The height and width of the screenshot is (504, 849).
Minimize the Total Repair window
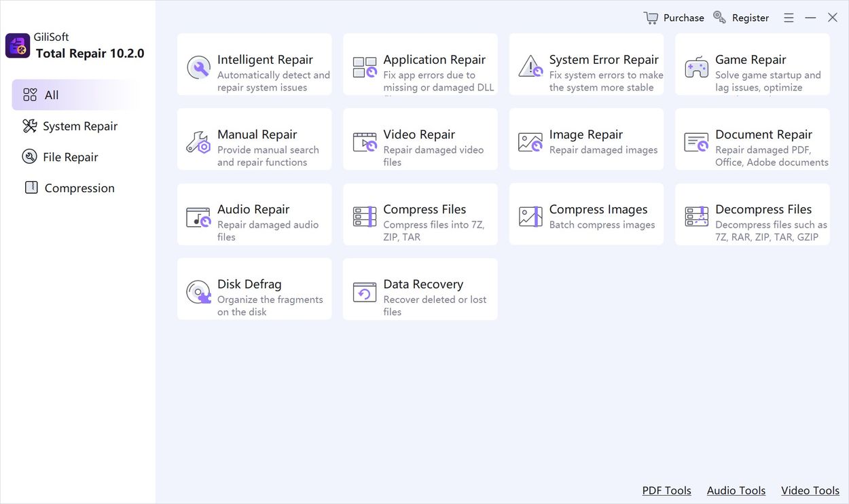coord(810,18)
